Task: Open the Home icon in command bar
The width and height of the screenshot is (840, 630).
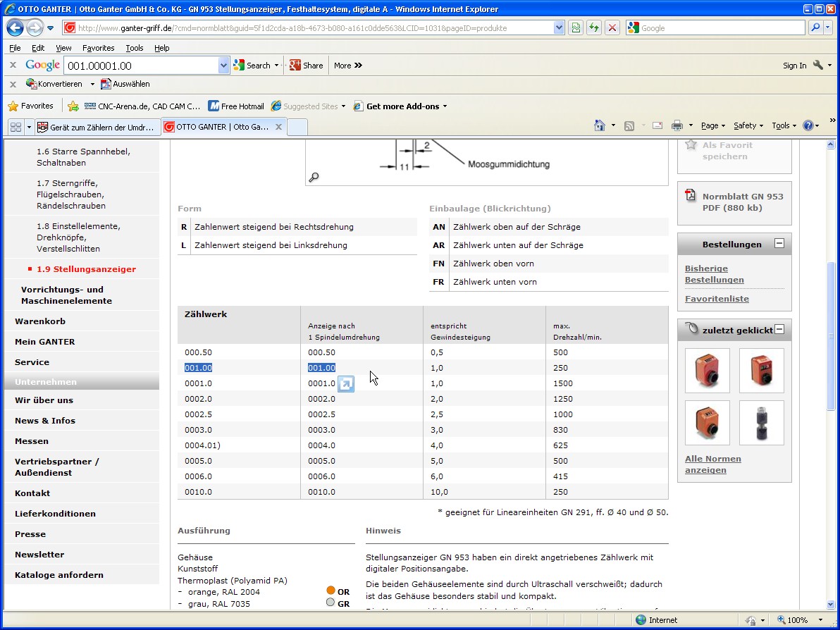Action: tap(600, 125)
